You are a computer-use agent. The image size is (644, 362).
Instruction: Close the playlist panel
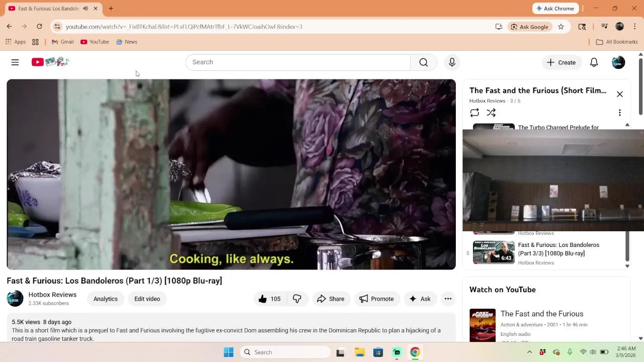pos(619,94)
